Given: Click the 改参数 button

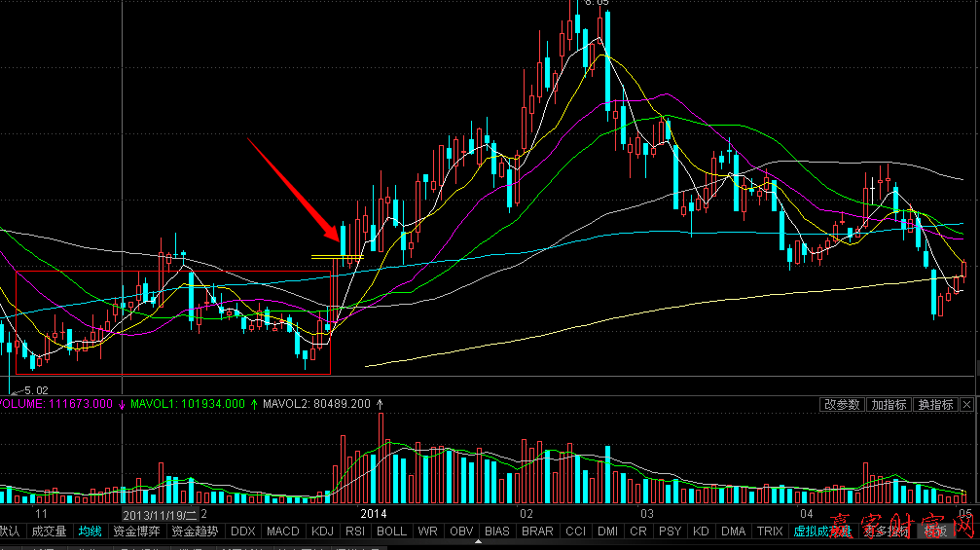Looking at the screenshot, I should pyautogui.click(x=842, y=404).
